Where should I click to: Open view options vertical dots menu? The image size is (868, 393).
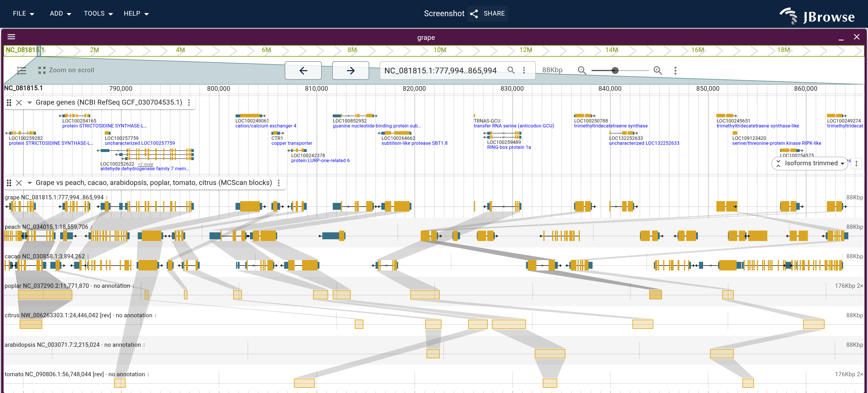675,70
